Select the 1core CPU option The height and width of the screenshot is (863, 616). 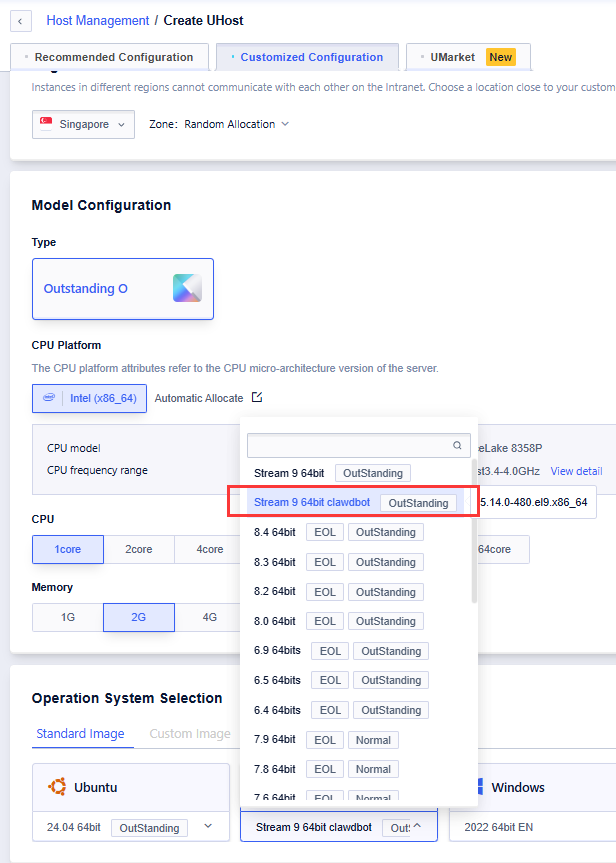67,549
